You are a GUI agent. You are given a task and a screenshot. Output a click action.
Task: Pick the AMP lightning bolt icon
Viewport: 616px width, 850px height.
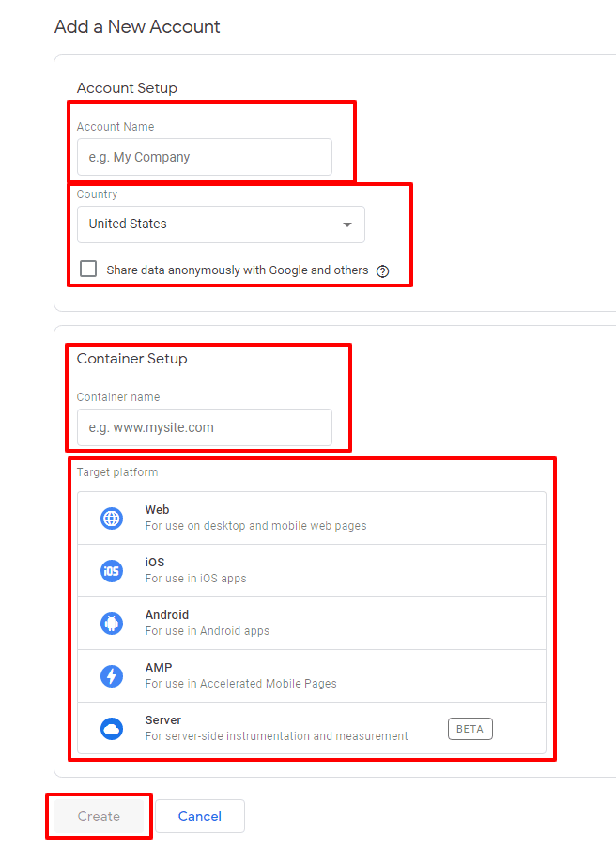112,676
